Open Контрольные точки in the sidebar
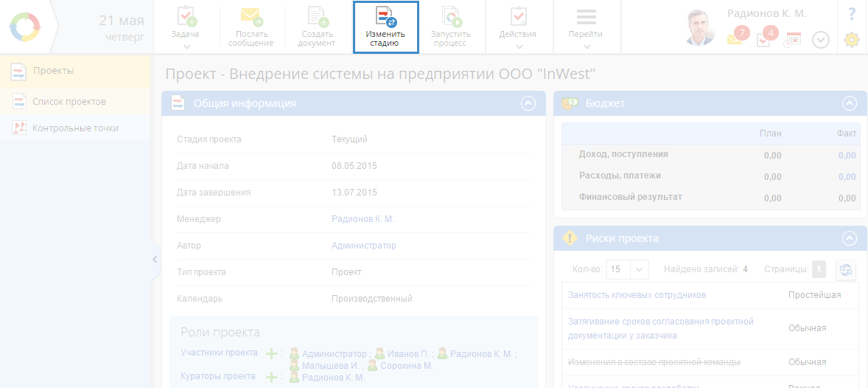Viewport: 868px width, 388px height. tap(75, 128)
